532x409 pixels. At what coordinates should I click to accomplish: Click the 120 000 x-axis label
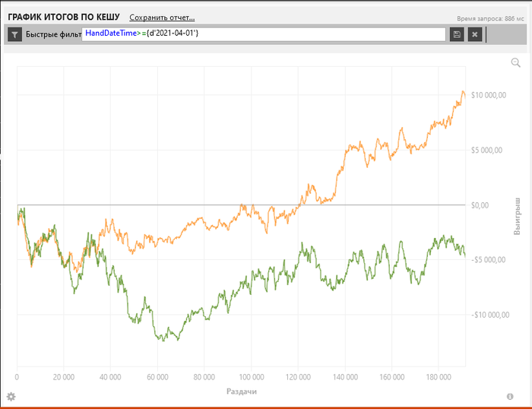coord(298,377)
